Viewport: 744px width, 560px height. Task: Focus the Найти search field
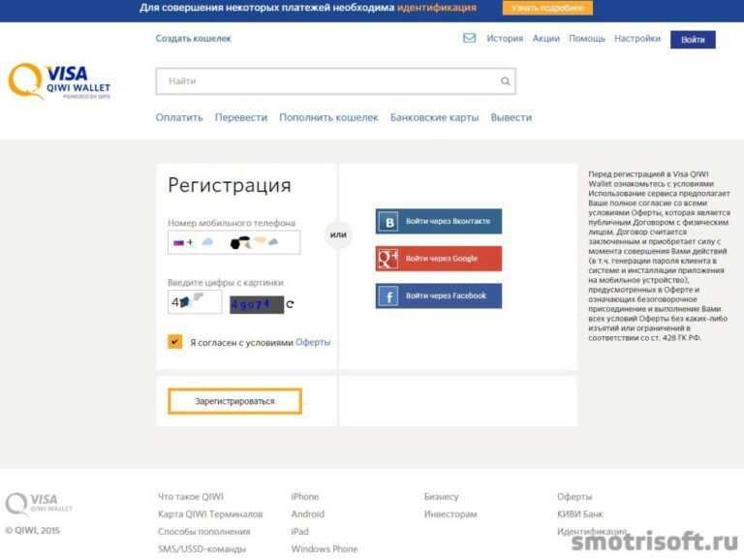[336, 81]
